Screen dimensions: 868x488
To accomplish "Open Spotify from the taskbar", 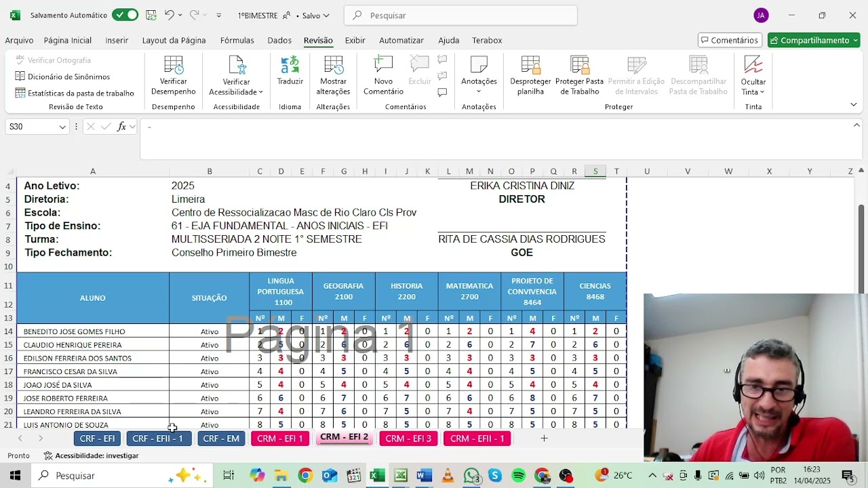I will [519, 476].
